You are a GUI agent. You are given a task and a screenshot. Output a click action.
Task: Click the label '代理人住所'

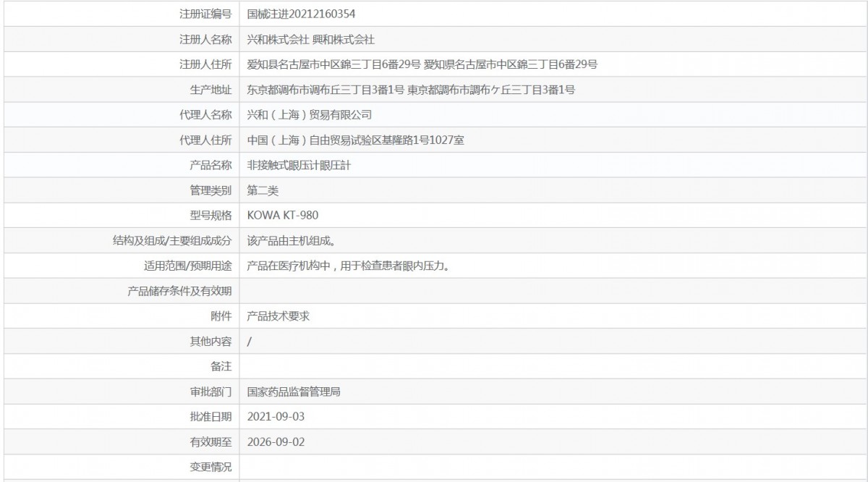point(206,140)
